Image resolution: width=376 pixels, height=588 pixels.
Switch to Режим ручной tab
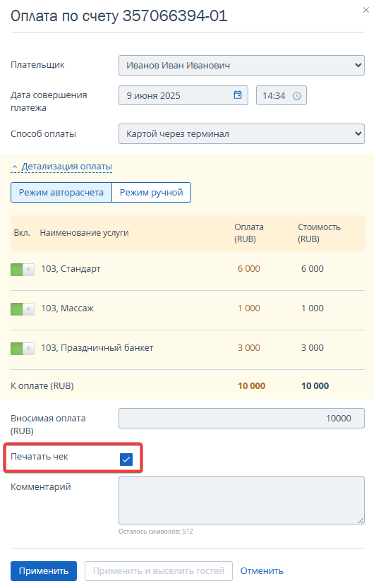(152, 193)
